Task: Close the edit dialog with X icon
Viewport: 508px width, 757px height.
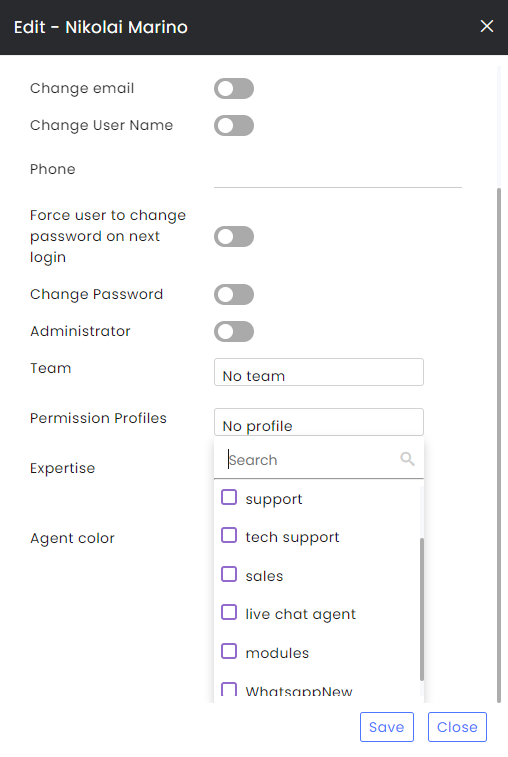Action: pos(487,26)
